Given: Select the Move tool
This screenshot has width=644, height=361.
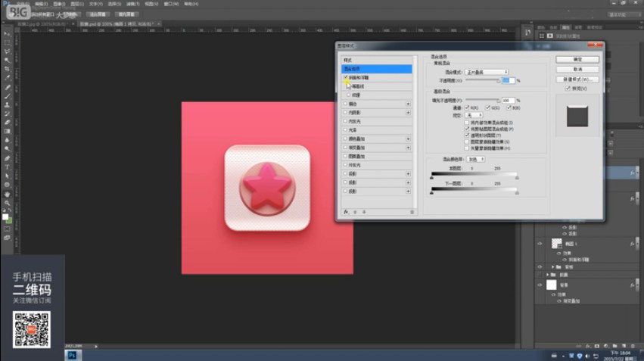Looking at the screenshot, I should [7, 33].
